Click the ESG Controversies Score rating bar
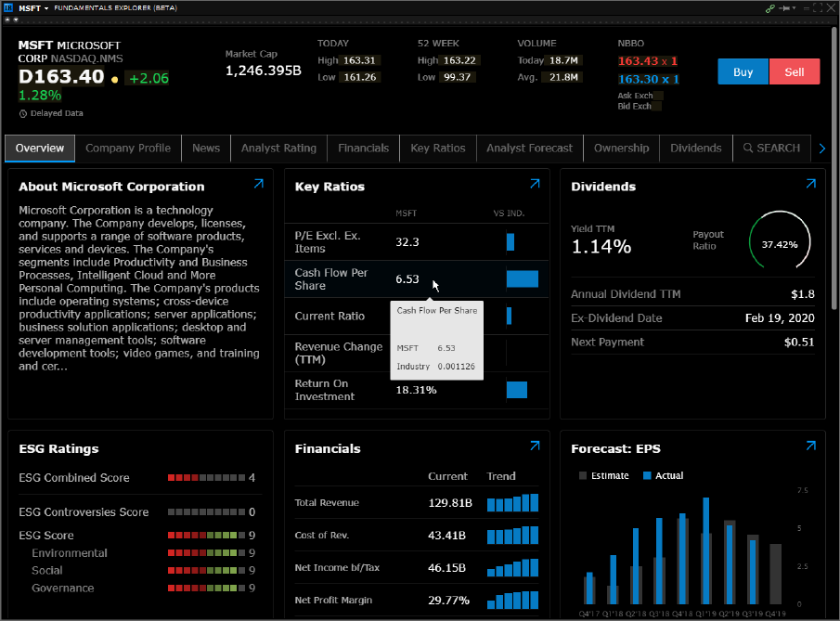The image size is (840, 621). (x=206, y=512)
